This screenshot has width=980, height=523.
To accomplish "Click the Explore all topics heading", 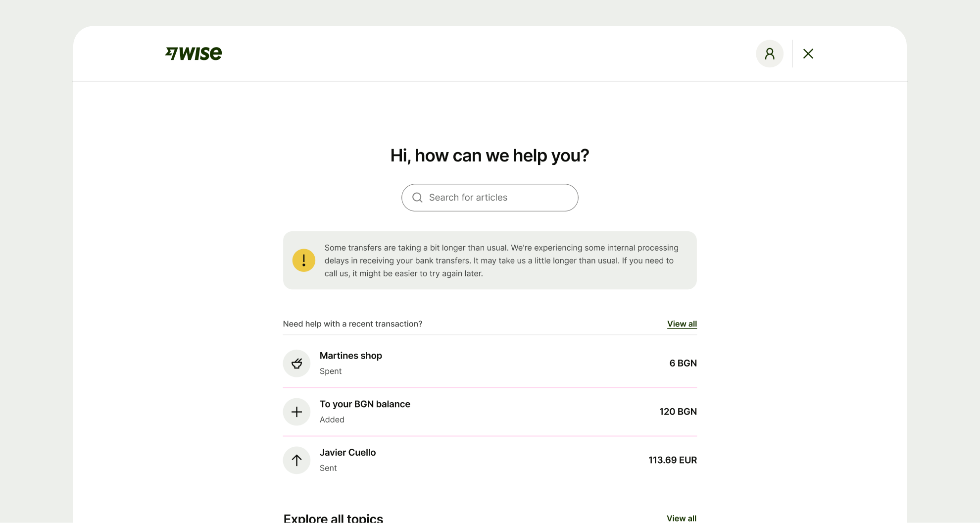I will coord(333,518).
